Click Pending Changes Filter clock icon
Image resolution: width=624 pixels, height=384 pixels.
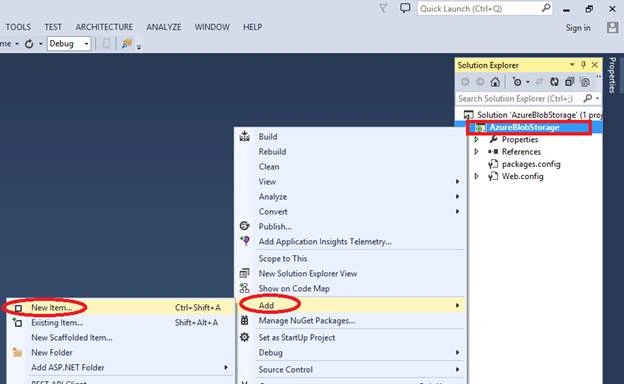517,82
